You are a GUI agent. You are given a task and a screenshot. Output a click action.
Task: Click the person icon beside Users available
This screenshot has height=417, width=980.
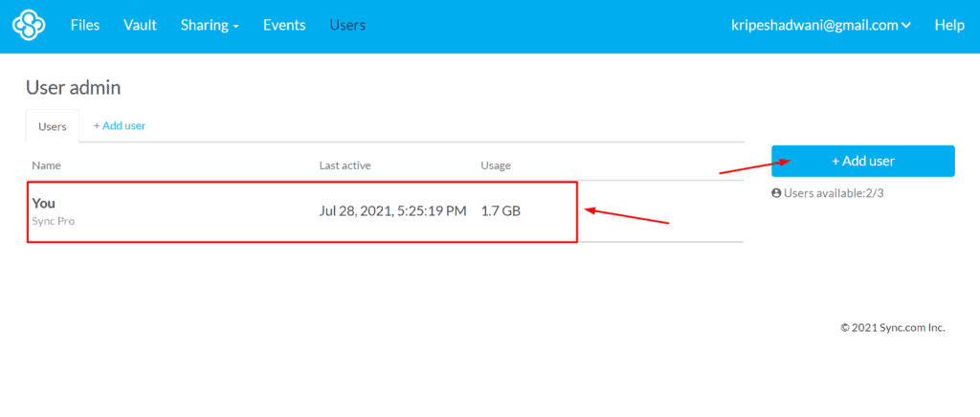(x=776, y=193)
